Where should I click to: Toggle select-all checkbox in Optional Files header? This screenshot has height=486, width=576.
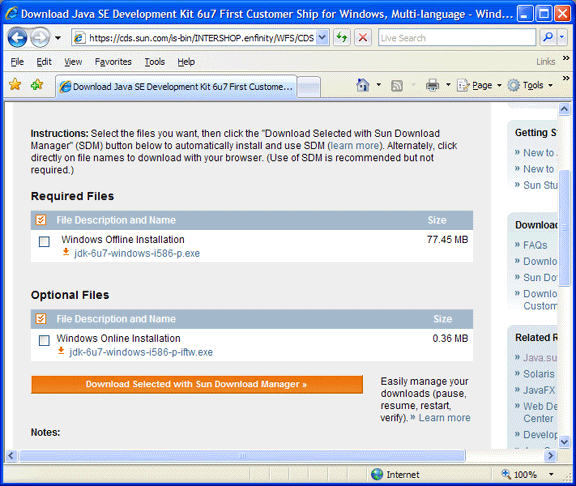(x=41, y=318)
